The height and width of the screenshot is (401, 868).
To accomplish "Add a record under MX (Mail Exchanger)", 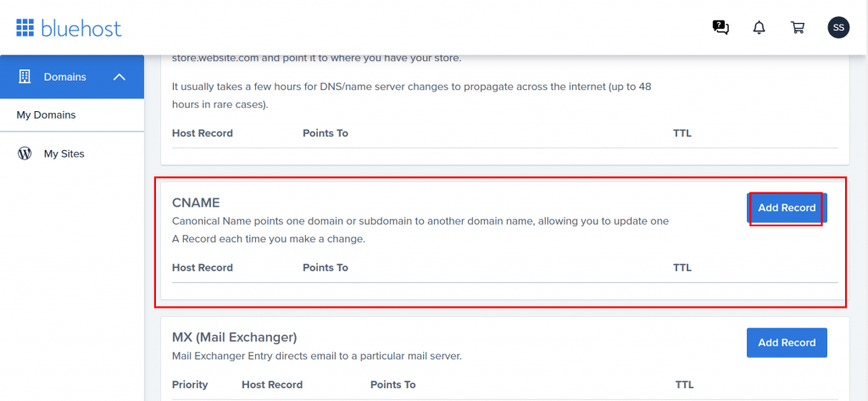I will (x=787, y=343).
